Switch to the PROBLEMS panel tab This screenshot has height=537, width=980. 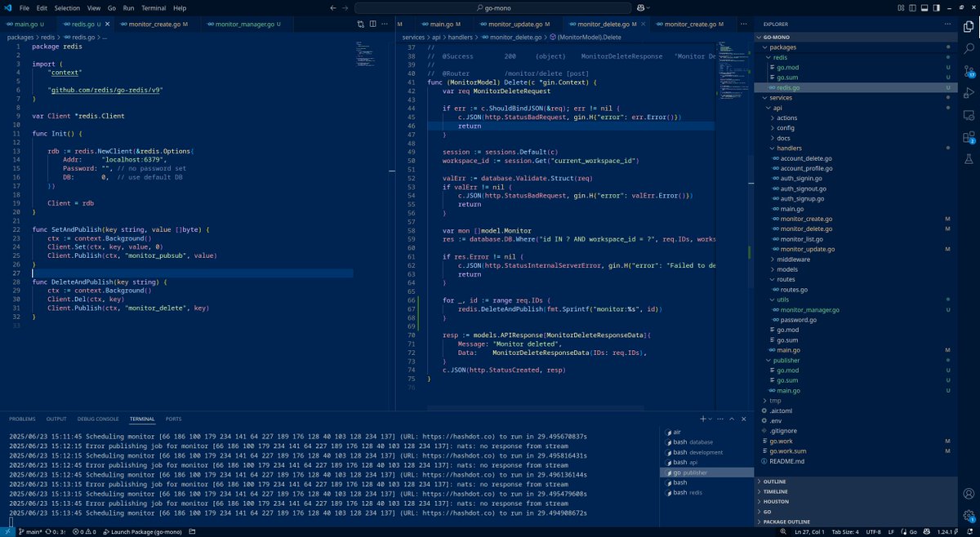tap(22, 419)
